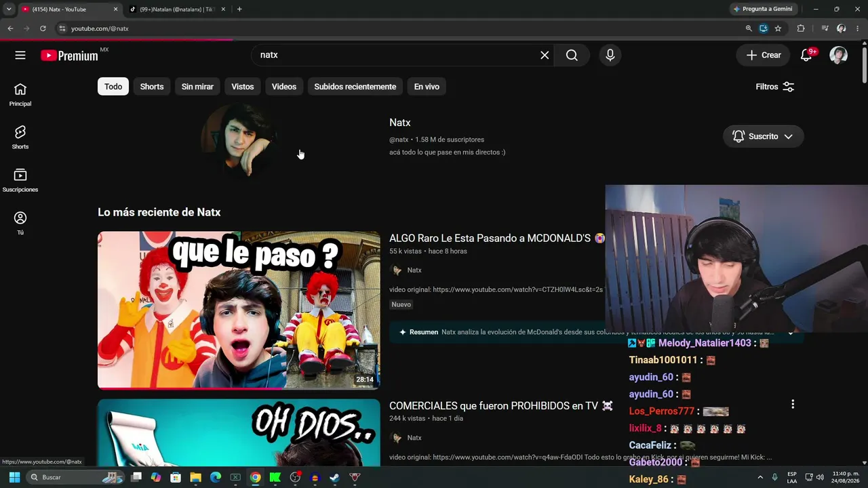868x488 pixels.
Task: Open YouTube account avatar menu
Action: click(x=839, y=56)
